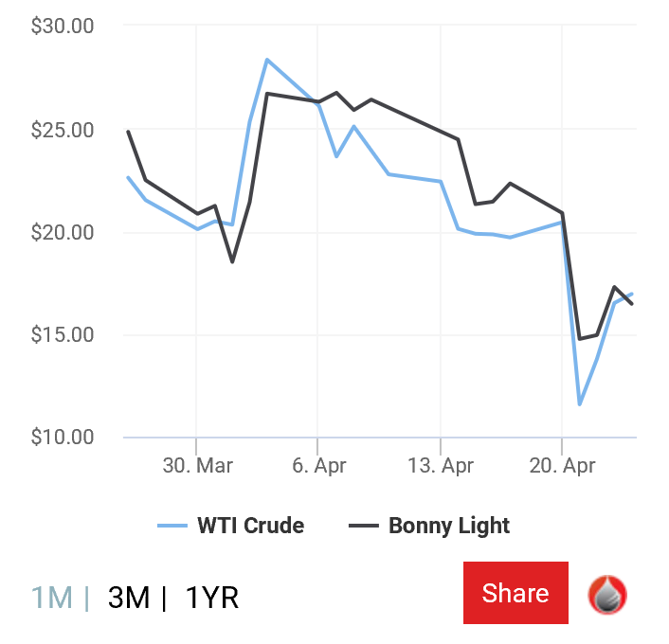Click the WTI Crude peak point near $28

point(267,60)
